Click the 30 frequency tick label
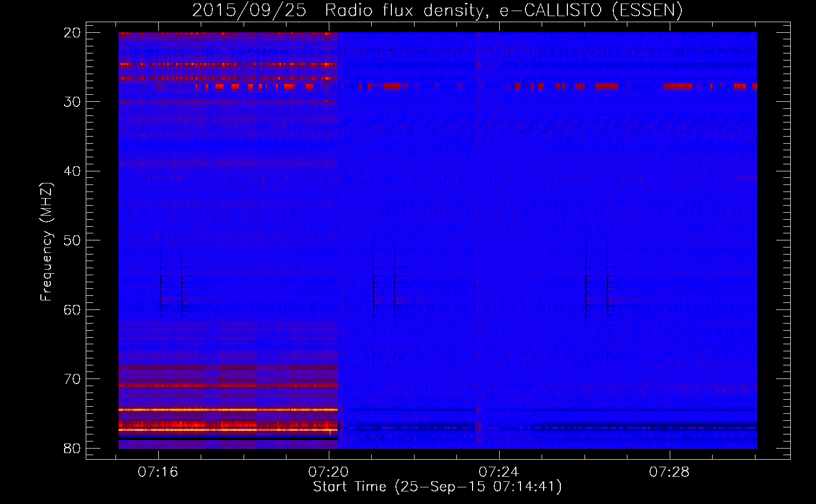Screen dimensions: 816x504 coord(72,102)
